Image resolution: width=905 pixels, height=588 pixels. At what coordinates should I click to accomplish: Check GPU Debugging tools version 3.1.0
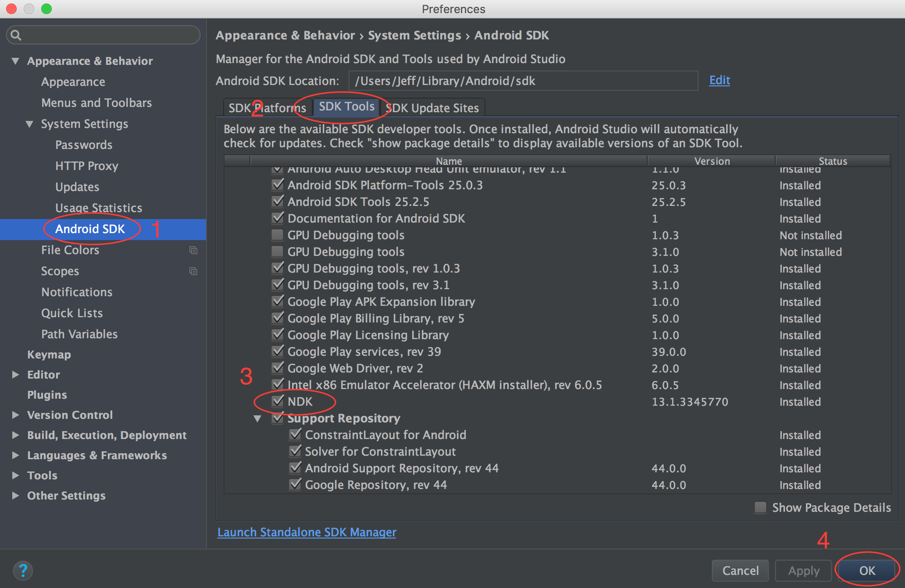[x=278, y=251]
